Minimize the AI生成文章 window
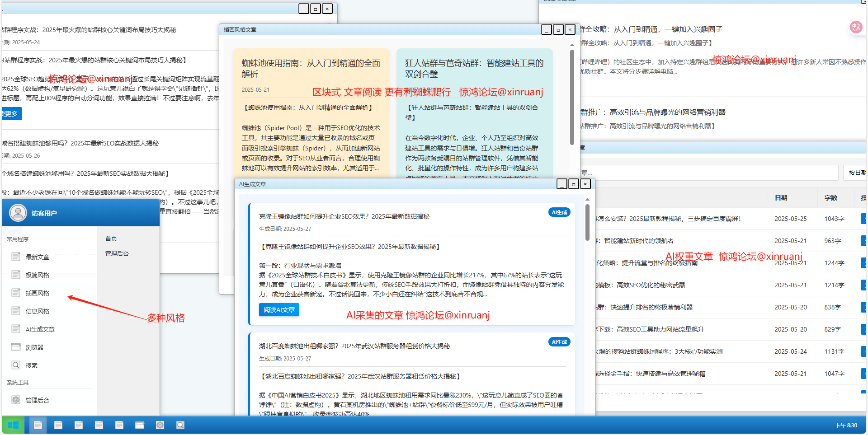This screenshot has width=868, height=435. click(x=562, y=184)
